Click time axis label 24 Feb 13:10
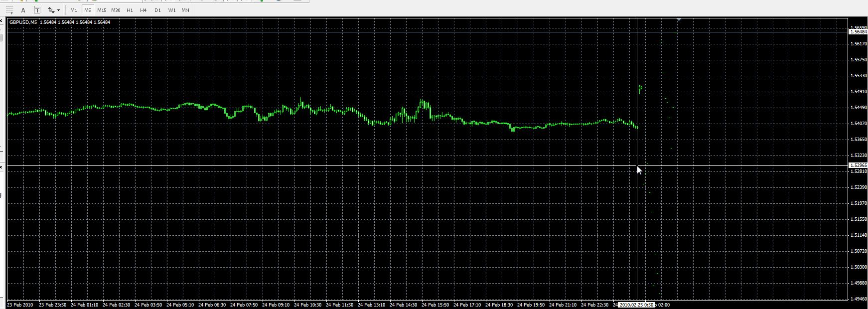Screen dimensions: 868x309 (371, 305)
